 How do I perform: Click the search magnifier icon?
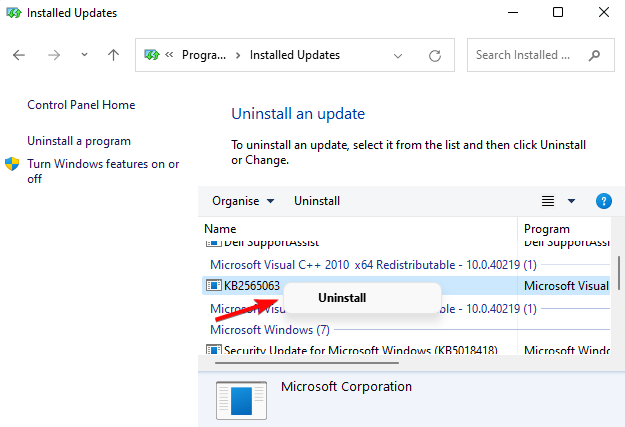(594, 55)
